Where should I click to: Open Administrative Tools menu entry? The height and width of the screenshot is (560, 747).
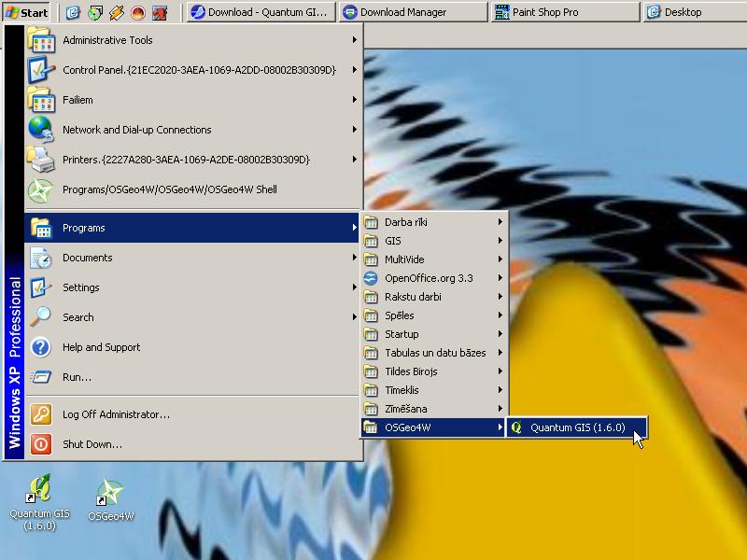[x=192, y=40]
